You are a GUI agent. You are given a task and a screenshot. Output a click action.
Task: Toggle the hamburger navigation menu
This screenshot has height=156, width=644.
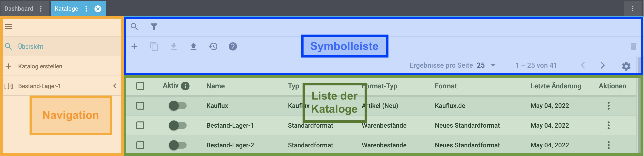pyautogui.click(x=8, y=27)
